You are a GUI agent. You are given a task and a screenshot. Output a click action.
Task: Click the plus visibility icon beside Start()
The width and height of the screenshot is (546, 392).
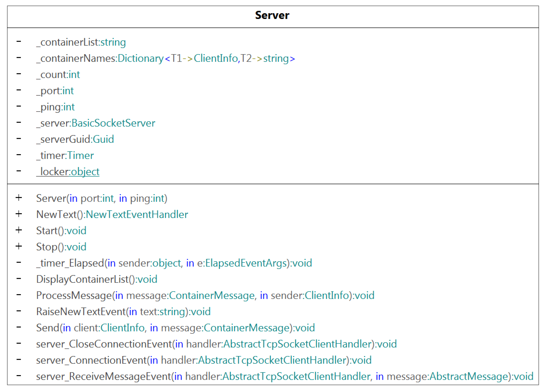19,230
